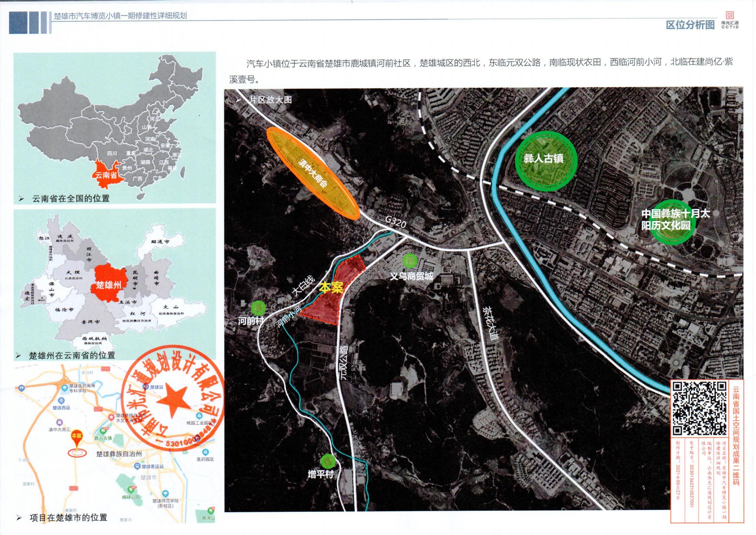This screenshot has height=535, width=756.
Task: Click the 楚雄客运站 bus station icon
Action: coord(137,466)
